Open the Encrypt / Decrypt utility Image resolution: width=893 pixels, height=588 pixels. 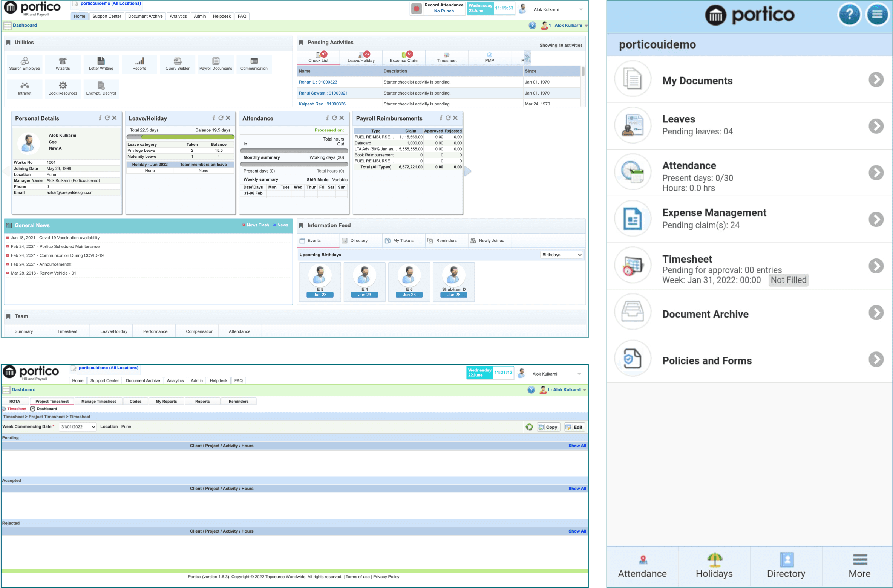[x=101, y=88]
